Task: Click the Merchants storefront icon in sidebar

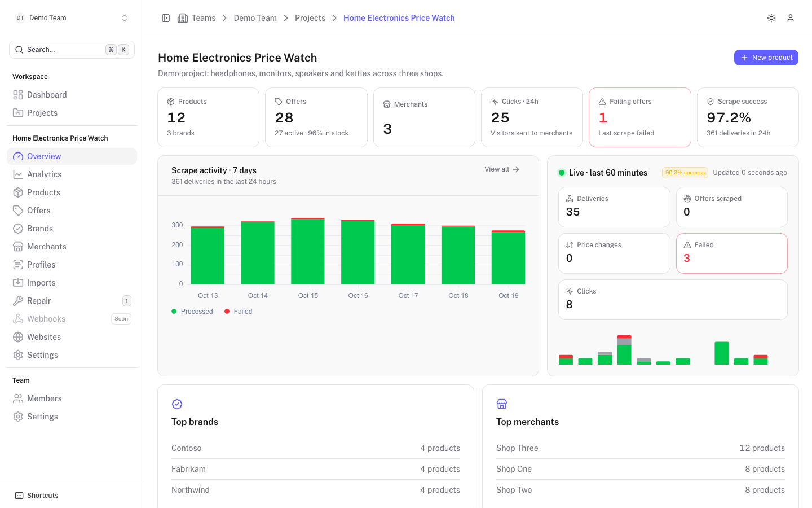Action: [x=18, y=247]
